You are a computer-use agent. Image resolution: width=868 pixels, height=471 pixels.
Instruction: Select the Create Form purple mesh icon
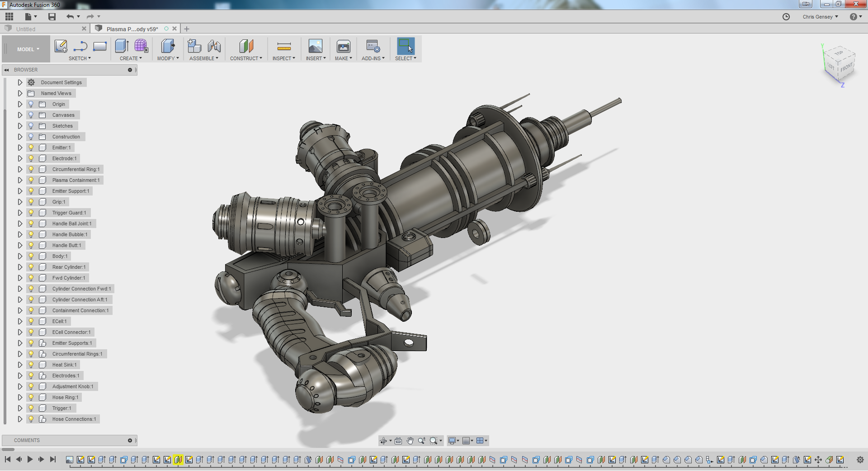(141, 46)
